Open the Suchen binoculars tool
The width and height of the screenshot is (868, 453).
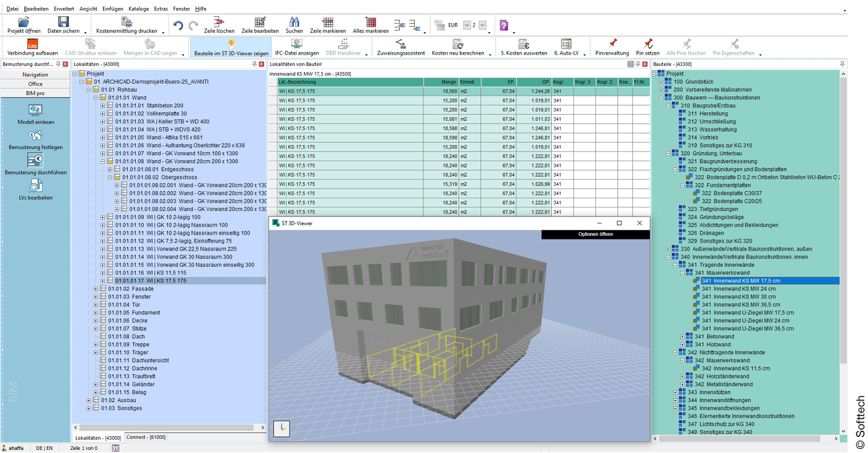tap(294, 23)
